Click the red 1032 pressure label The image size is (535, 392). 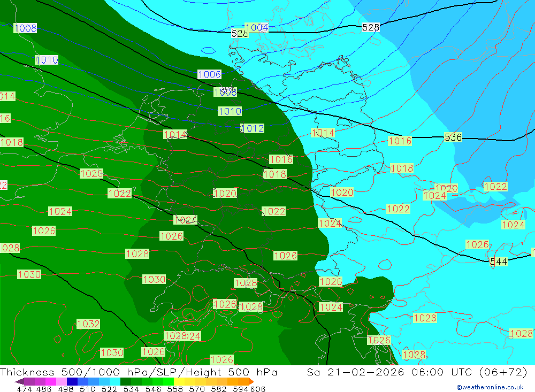(88, 324)
